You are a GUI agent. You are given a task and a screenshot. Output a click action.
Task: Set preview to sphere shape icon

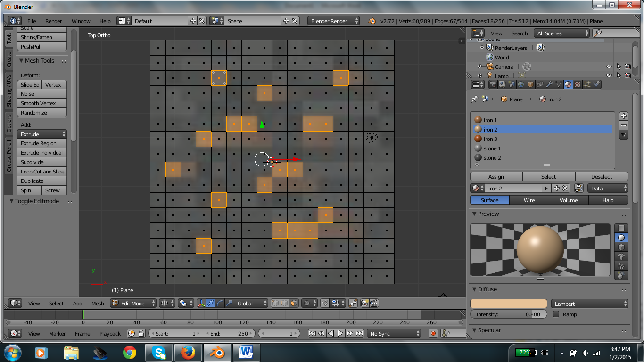click(621, 238)
